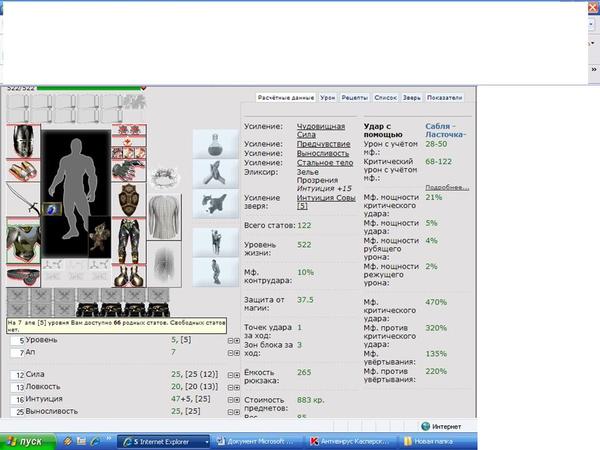
Task: Decrease Интуиция with its minus button
Action: (230, 400)
